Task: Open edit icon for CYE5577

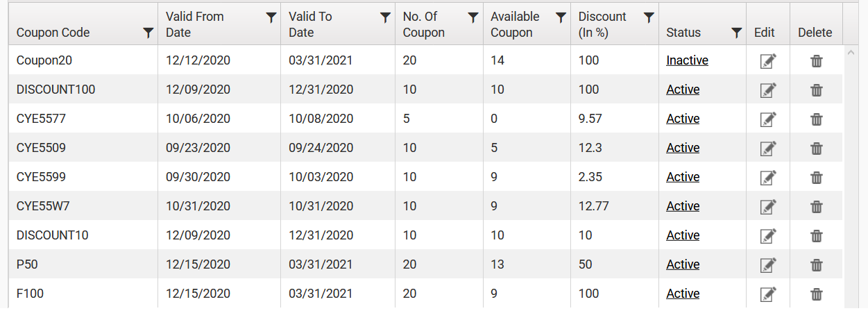Action: point(767,119)
